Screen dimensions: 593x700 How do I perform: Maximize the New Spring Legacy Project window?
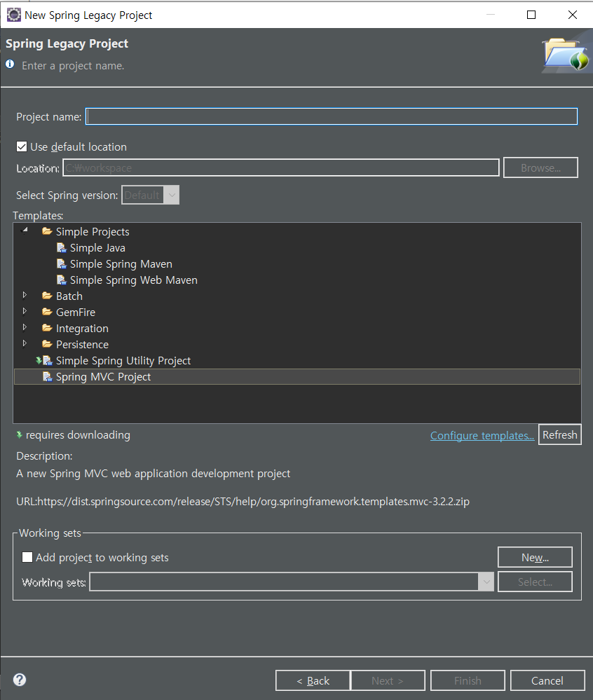pyautogui.click(x=531, y=15)
